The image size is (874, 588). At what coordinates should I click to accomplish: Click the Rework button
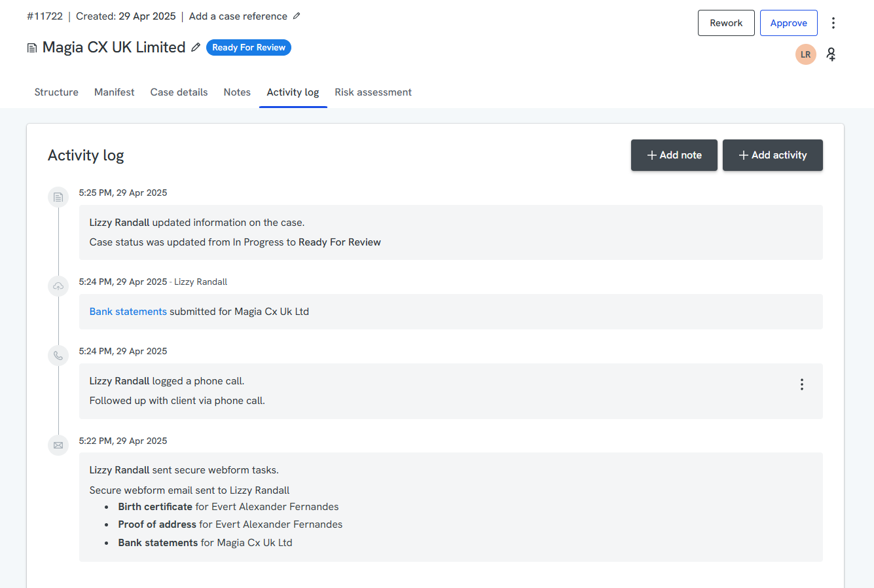pos(726,23)
